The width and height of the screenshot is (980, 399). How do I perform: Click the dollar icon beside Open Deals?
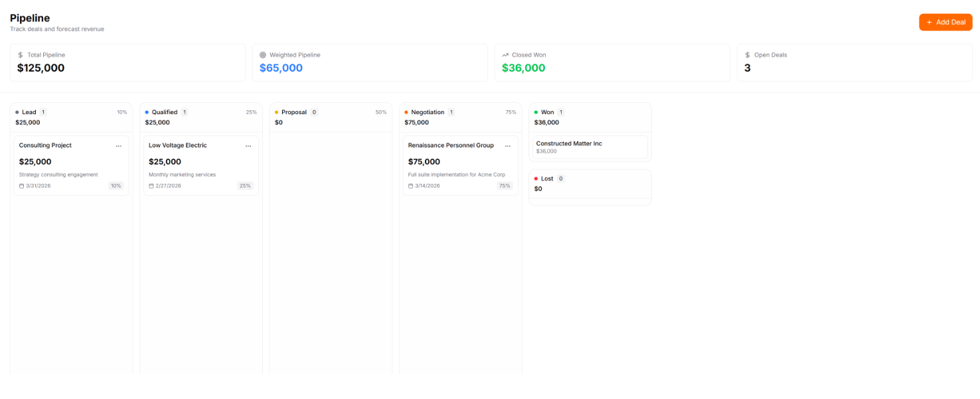pyautogui.click(x=748, y=55)
